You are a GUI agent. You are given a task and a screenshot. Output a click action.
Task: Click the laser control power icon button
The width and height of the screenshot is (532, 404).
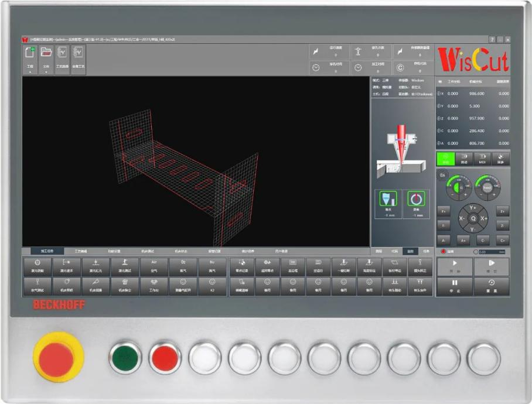(x=37, y=267)
